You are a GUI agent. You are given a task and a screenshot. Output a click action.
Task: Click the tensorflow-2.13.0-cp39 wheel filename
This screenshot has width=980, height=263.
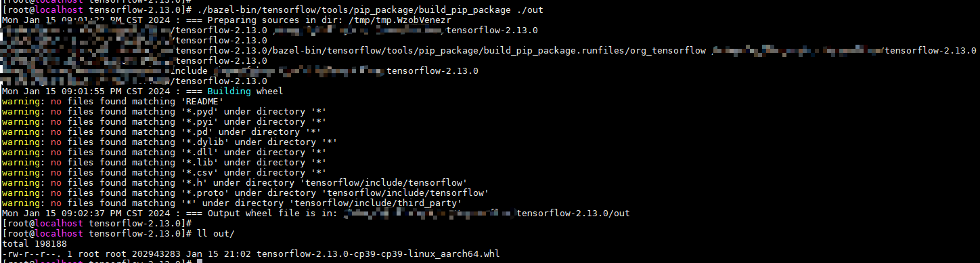click(378, 254)
